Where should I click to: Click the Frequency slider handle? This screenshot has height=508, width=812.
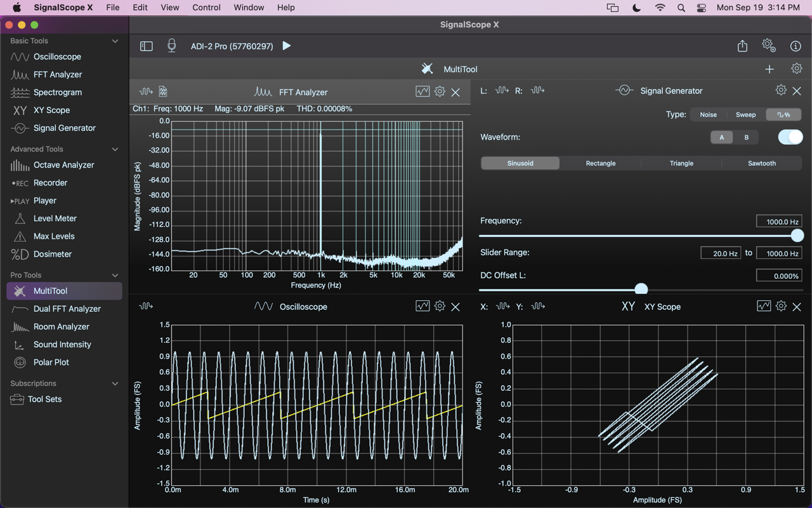(797, 236)
